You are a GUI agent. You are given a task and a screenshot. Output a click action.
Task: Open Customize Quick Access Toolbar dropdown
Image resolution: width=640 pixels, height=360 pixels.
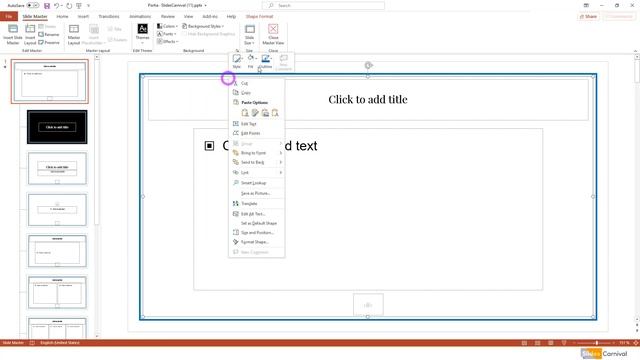[89, 6]
